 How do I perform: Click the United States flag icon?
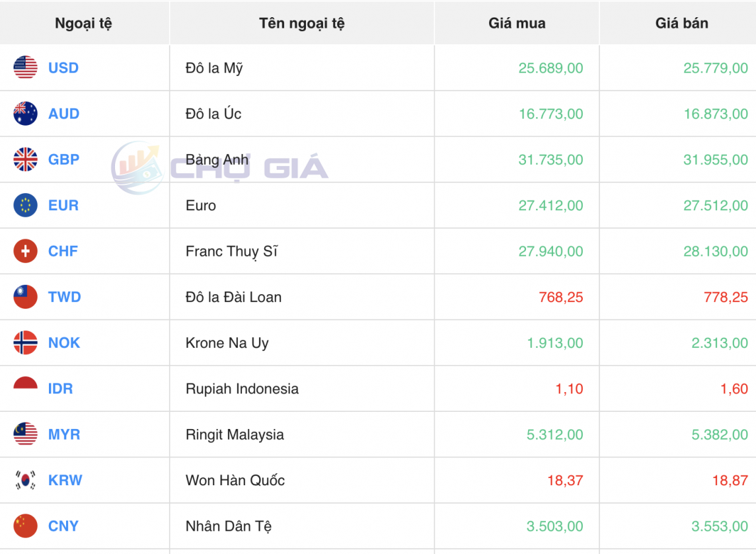[25, 67]
